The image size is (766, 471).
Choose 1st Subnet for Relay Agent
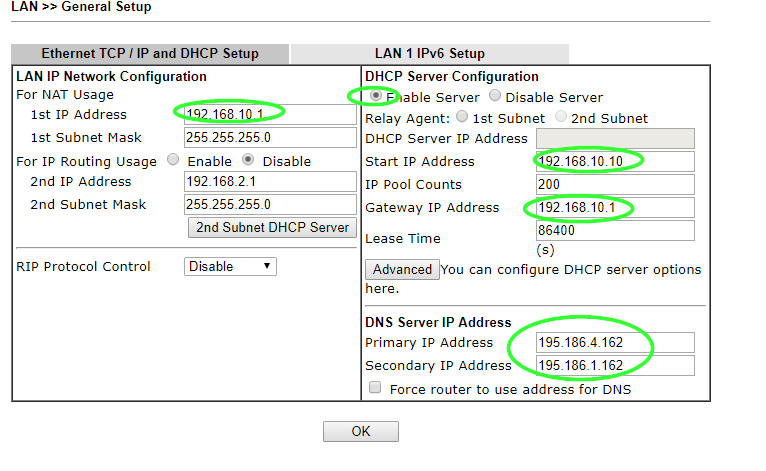click(462, 117)
